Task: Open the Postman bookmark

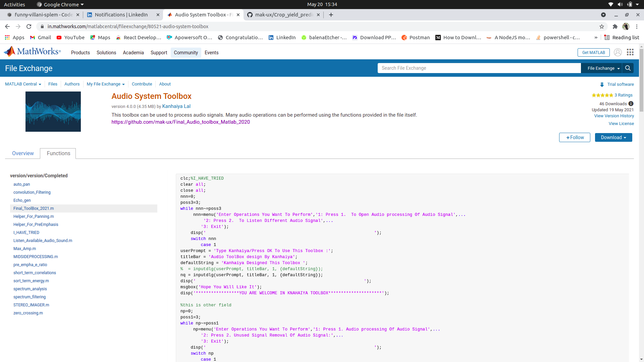Action: (416, 38)
